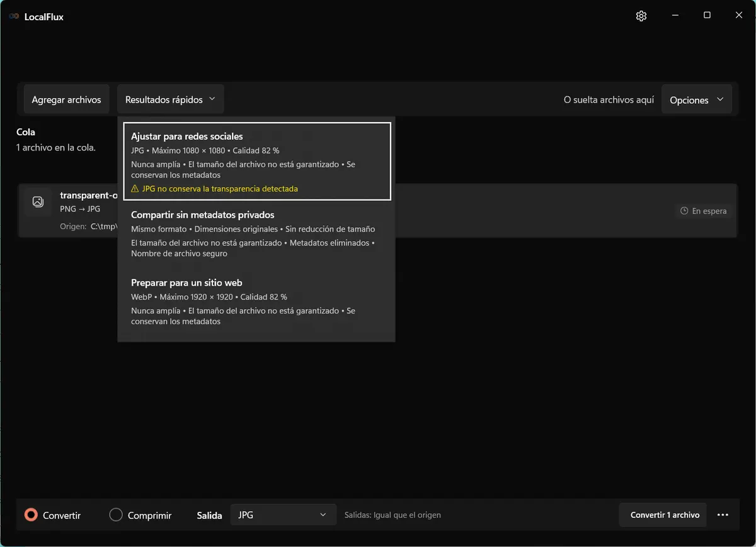Click the Cola heading
This screenshot has height=547, width=756.
point(26,132)
